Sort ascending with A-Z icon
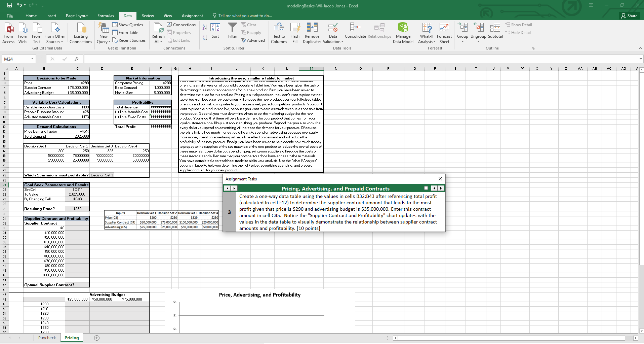Viewport: 644px width, 344px height. point(204,27)
